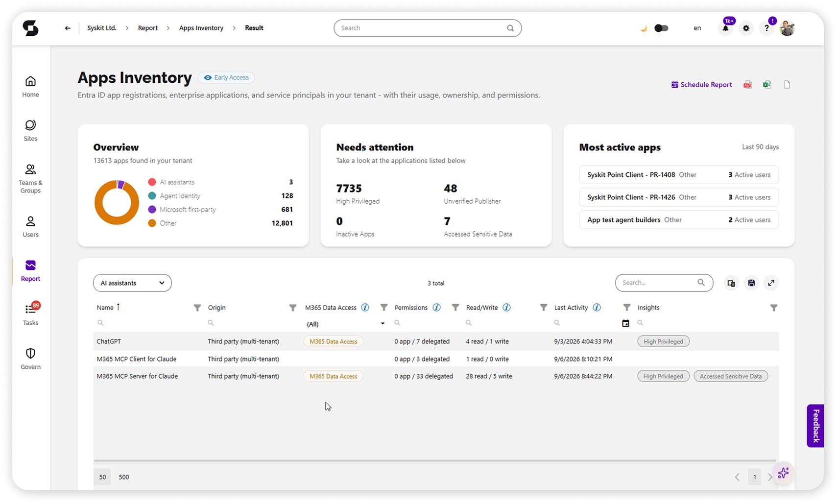
Task: Open Syskit Point Client - PR-1408 app
Action: tap(679, 175)
